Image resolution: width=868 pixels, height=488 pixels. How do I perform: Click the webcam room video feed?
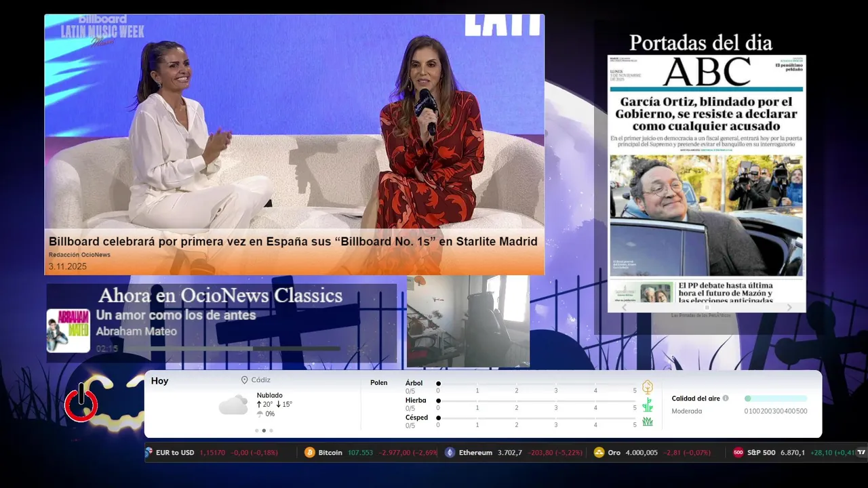click(468, 321)
